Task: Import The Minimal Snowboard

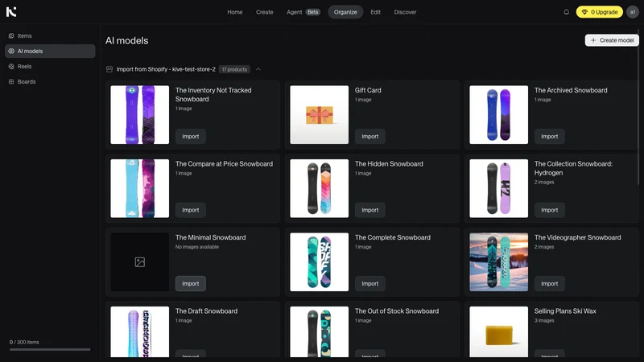Action: 191,284
